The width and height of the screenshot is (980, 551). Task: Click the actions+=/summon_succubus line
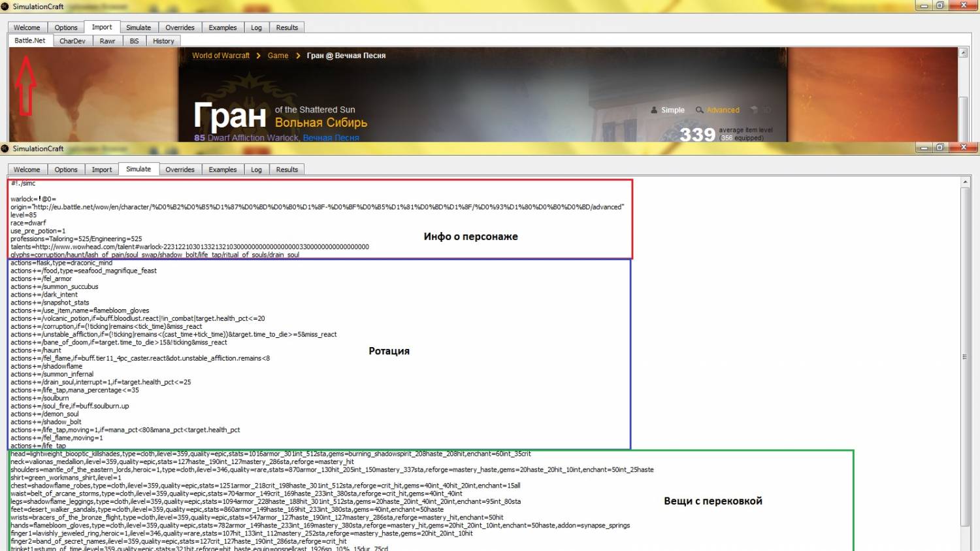click(54, 286)
